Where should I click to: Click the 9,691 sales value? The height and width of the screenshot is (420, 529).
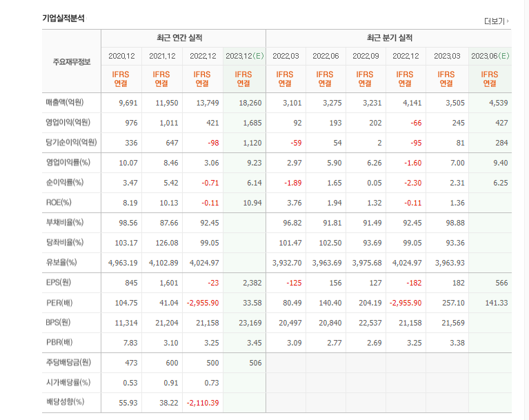point(128,103)
